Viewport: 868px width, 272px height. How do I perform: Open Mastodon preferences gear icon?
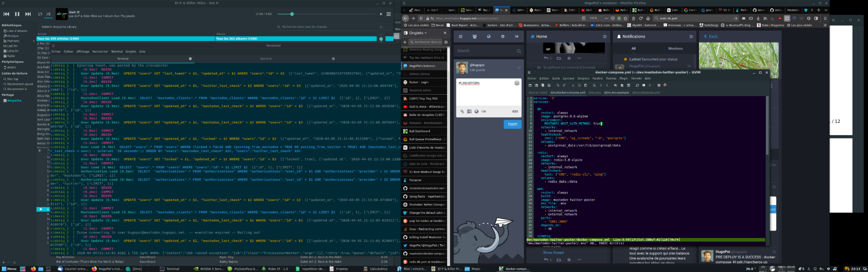click(x=502, y=36)
